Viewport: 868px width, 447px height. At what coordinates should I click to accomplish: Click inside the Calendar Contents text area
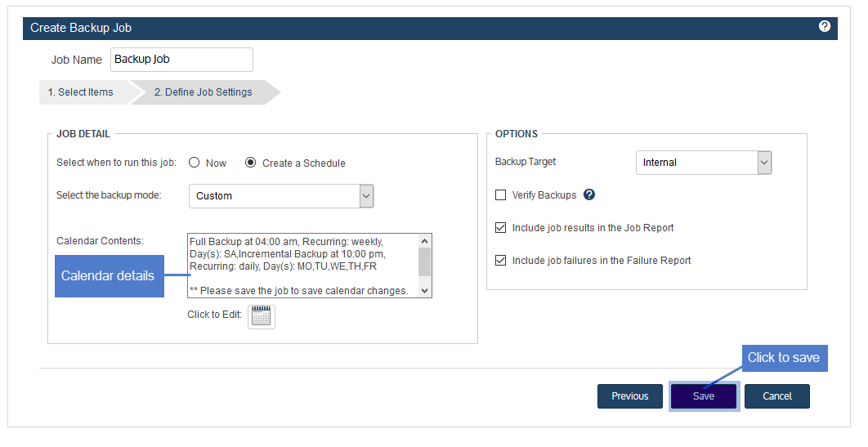click(x=303, y=266)
